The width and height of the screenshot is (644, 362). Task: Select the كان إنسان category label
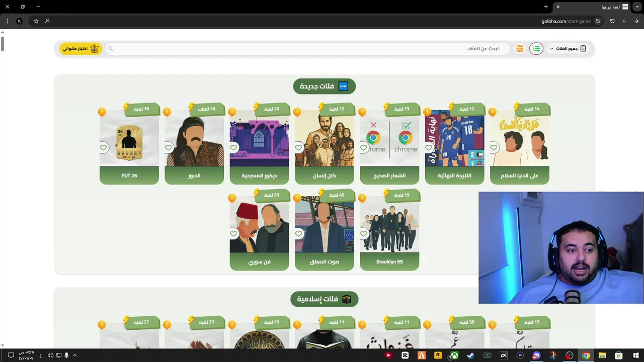click(x=325, y=175)
